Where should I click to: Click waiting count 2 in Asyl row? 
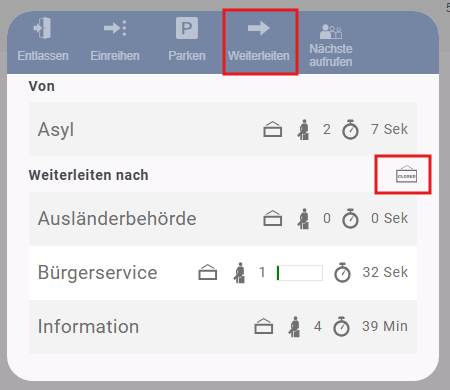tap(327, 129)
